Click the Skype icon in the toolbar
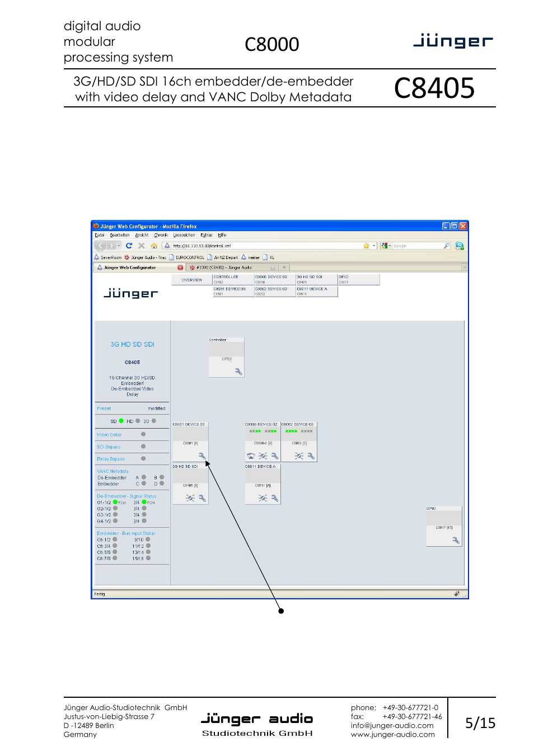This screenshot has width=534, height=756. (x=460, y=246)
